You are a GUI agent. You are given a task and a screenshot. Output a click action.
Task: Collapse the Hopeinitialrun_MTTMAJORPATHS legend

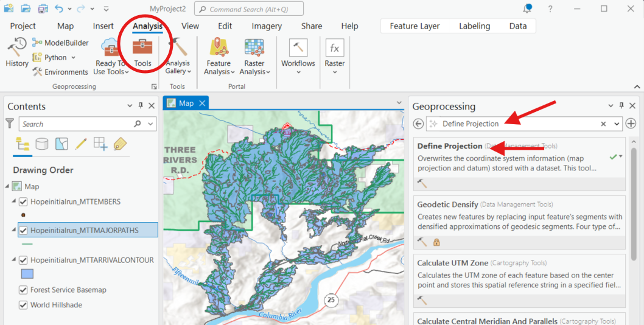pos(13,230)
